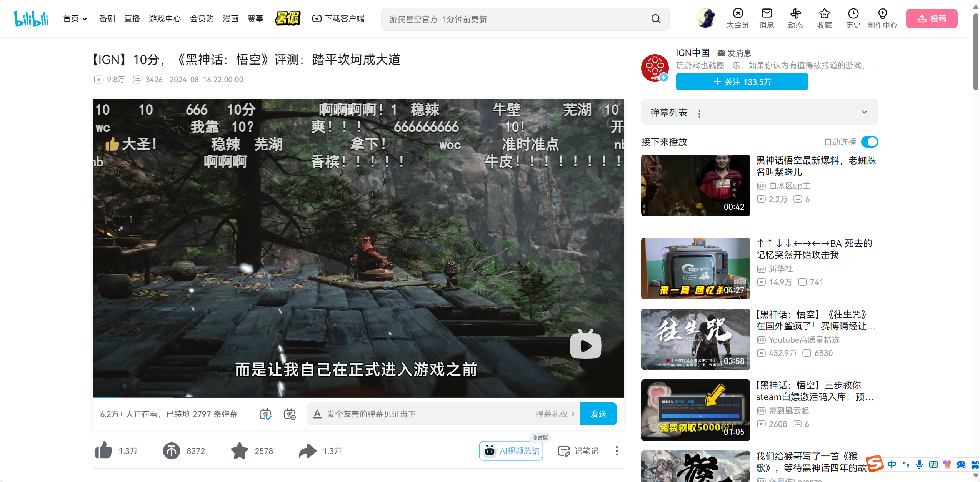Follow IGN中国 with 关注 button
The image size is (980, 482).
click(742, 82)
